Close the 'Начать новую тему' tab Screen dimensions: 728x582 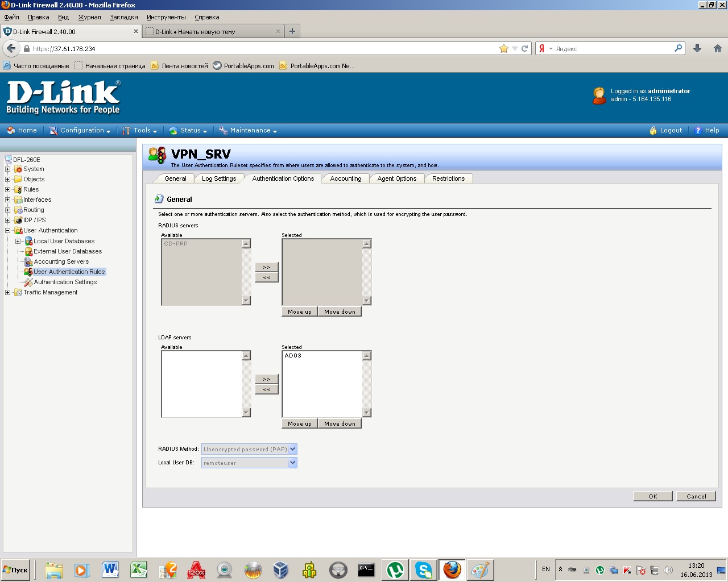(x=278, y=31)
